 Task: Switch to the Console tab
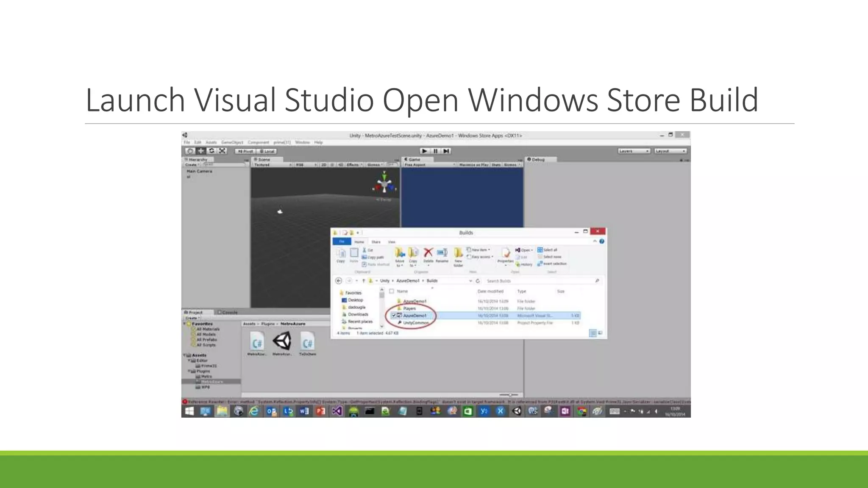(x=228, y=313)
